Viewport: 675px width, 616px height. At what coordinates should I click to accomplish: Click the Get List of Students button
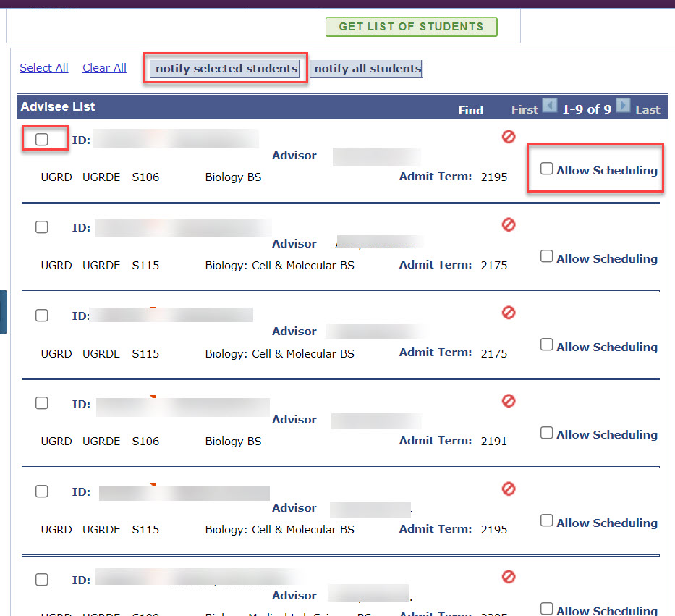[411, 27]
